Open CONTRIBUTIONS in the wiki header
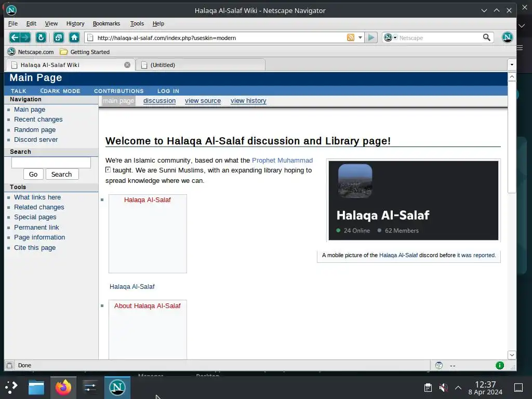The width and height of the screenshot is (532, 399). click(119, 91)
